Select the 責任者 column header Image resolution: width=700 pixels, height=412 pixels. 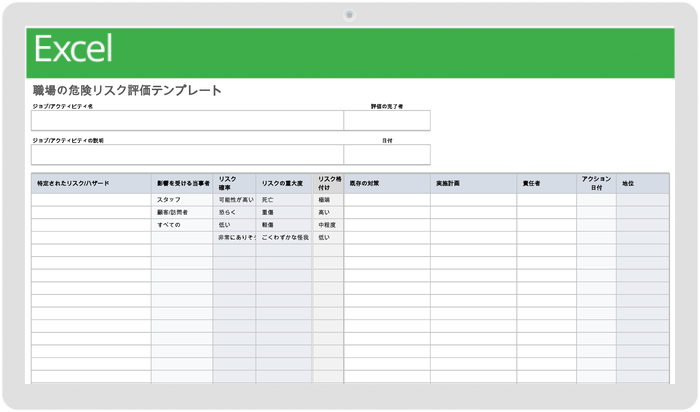click(x=546, y=183)
